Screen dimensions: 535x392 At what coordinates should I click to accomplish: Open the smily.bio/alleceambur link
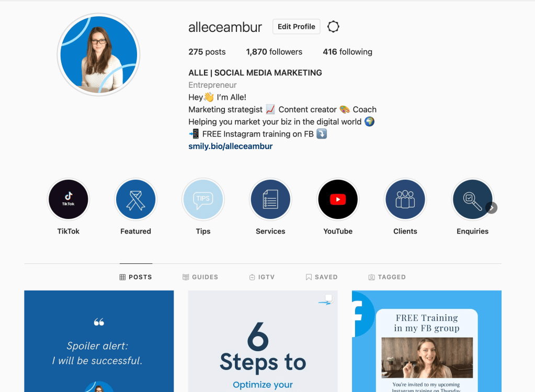[230, 146]
